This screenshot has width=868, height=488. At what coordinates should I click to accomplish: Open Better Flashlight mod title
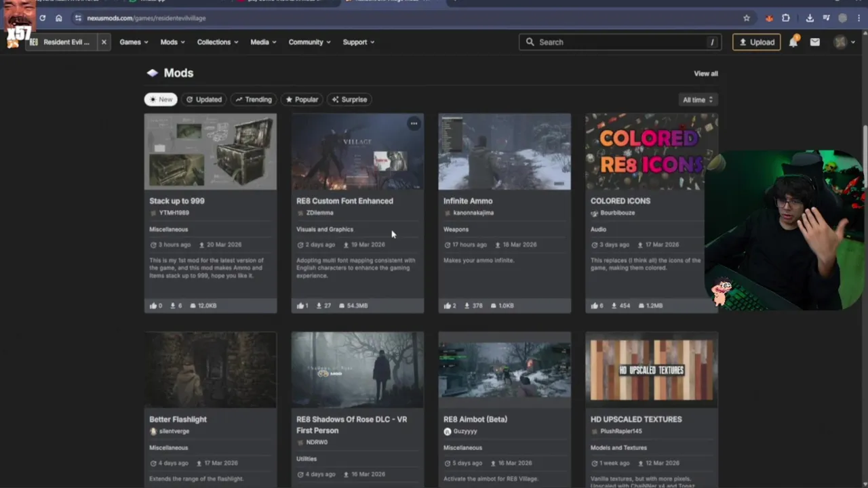coord(178,420)
